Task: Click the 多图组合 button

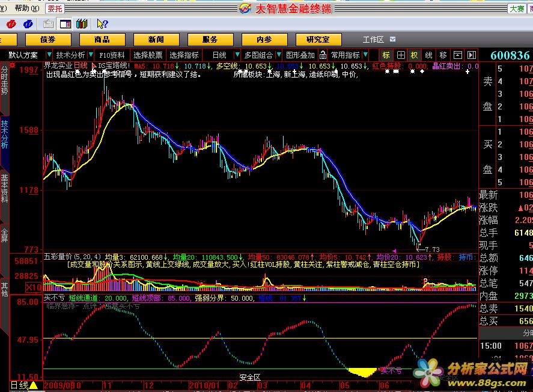Action: point(258,55)
